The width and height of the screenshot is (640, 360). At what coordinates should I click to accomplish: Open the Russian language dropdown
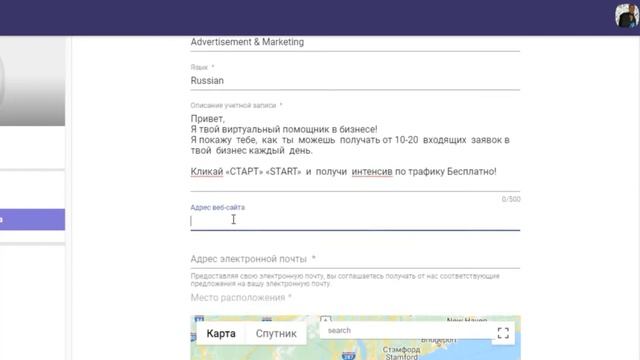tap(355, 81)
